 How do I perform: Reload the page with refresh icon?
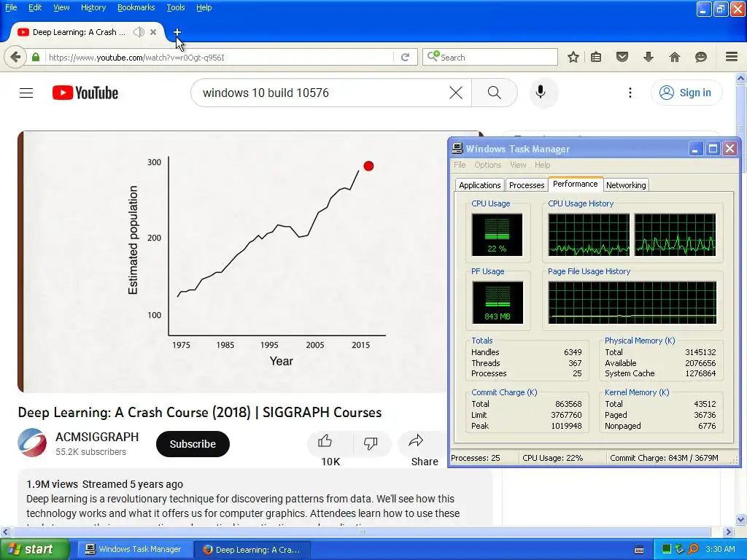pyautogui.click(x=406, y=57)
